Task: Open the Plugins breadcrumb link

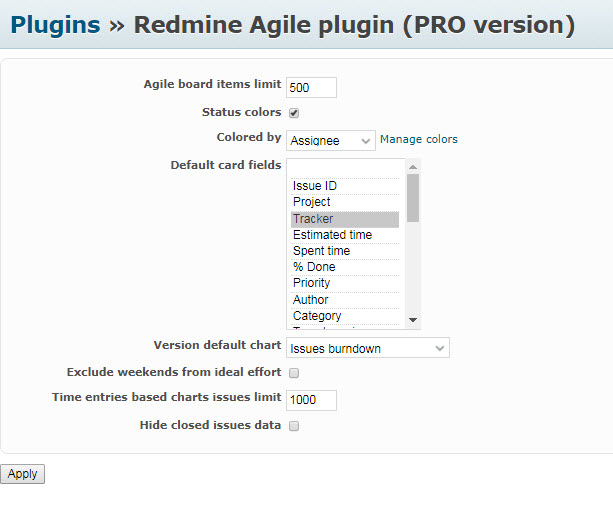Action: [55, 25]
